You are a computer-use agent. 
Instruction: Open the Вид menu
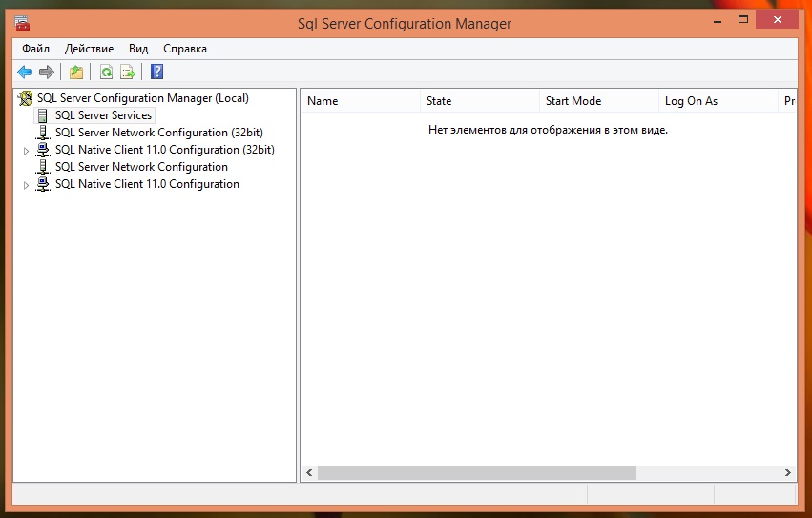click(138, 49)
